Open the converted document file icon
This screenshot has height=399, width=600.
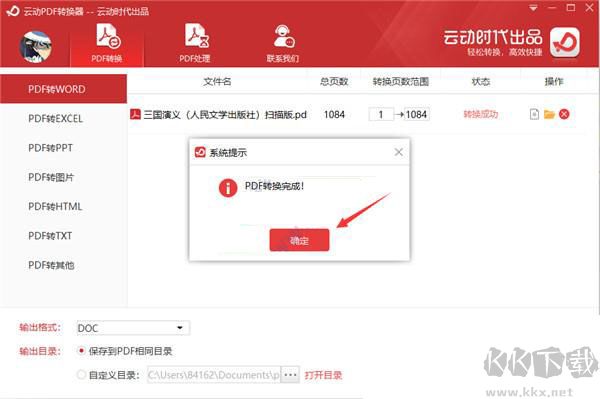coord(534,114)
